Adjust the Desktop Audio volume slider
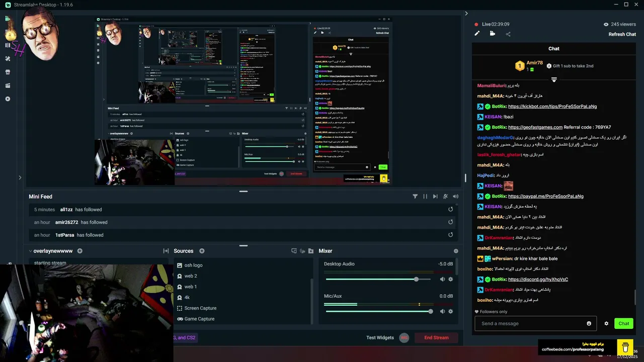The height and width of the screenshot is (362, 644). (x=379, y=279)
